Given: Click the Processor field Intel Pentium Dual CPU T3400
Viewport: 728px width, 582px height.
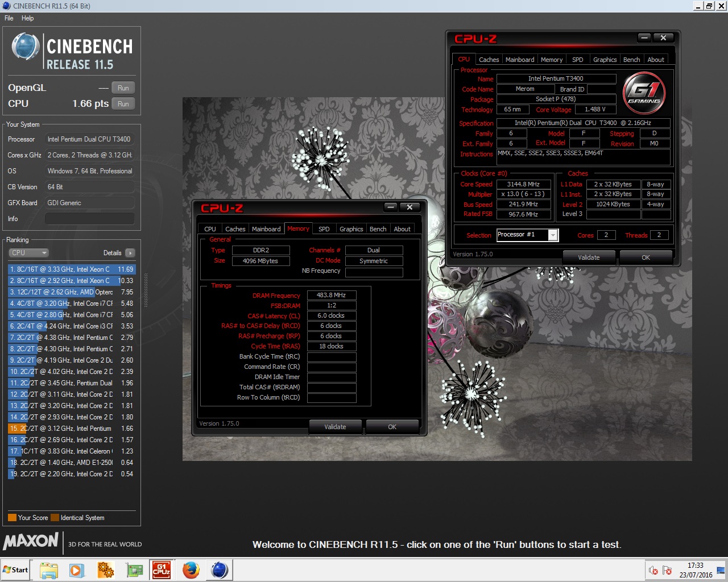Looking at the screenshot, I should [x=90, y=139].
